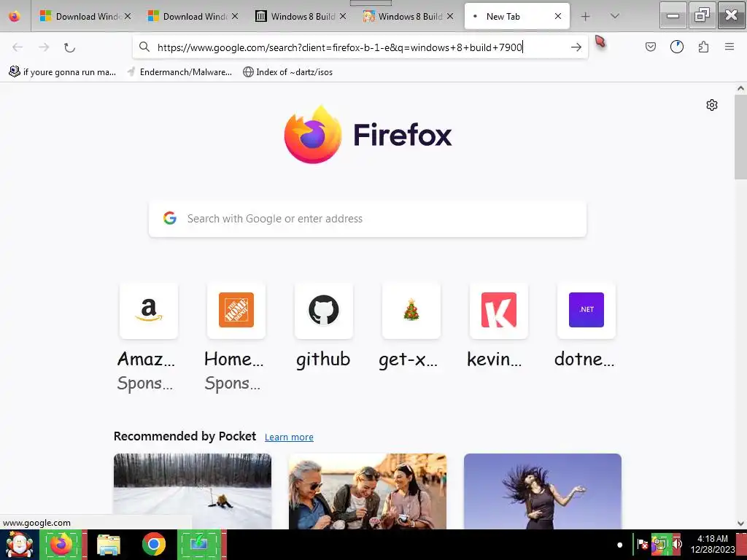Click the address bar URL text
Screen dimensions: 747x560
(x=340, y=47)
